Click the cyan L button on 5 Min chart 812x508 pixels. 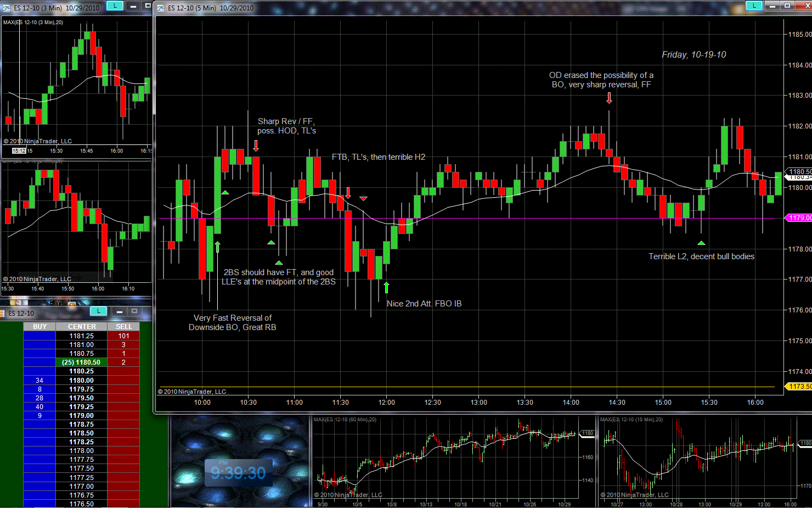pyautogui.click(x=754, y=6)
